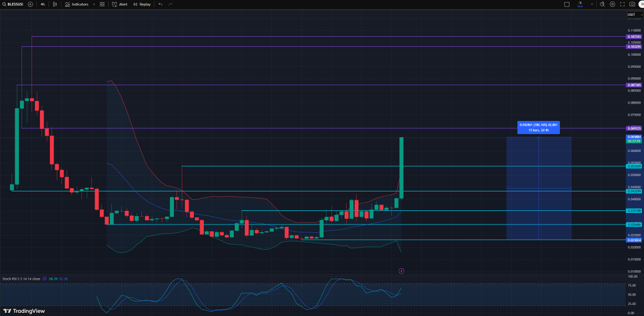Open the indicator templates grid icon
The height and width of the screenshot is (316, 644).
[102, 4]
